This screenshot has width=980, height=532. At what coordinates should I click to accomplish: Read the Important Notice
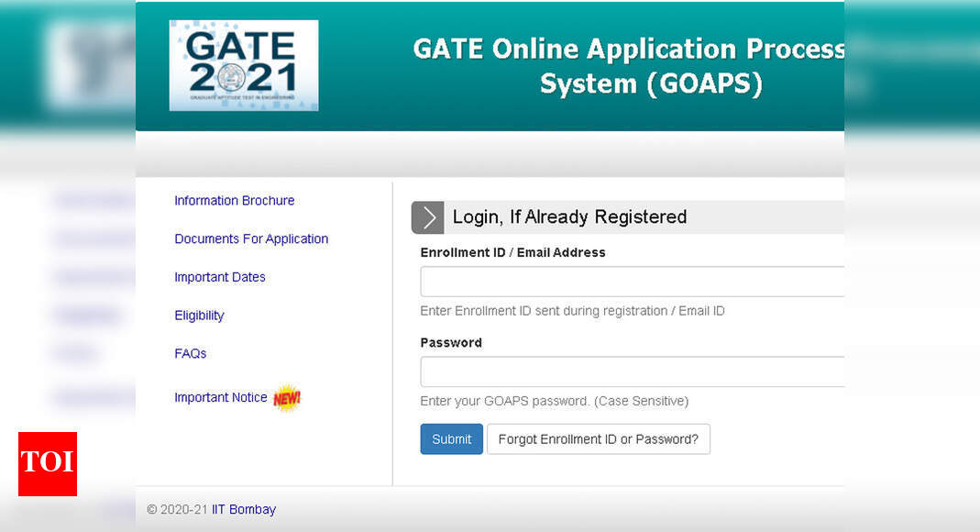[x=221, y=397]
